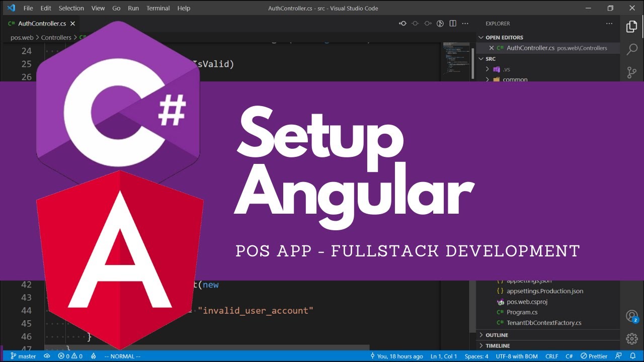Open Problems via errors and warnings count
Screen dimensions: 644x362
click(70, 356)
